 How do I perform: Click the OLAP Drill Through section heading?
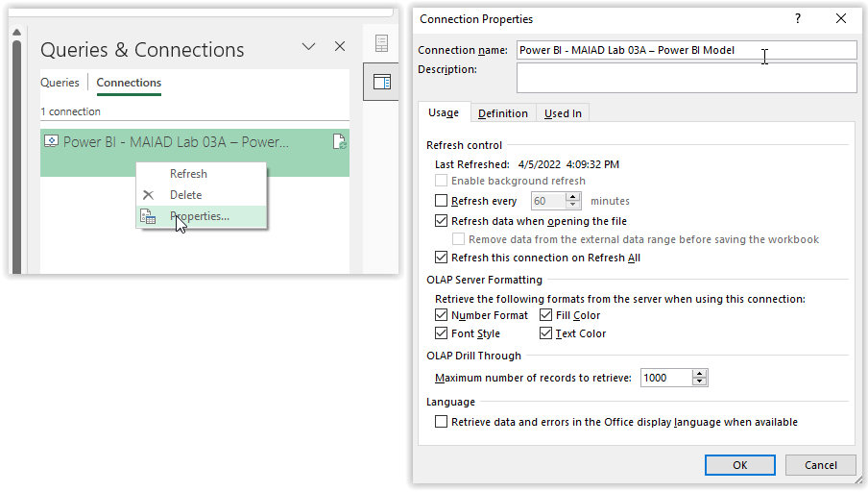[474, 356]
